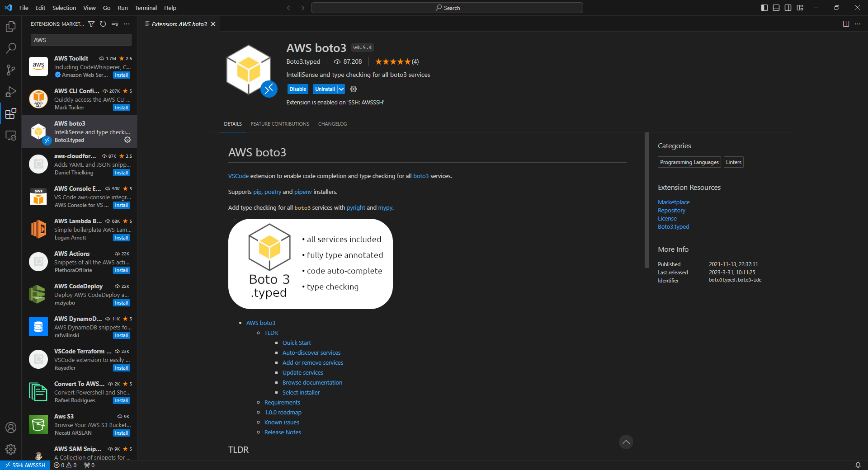Screen dimensions: 868x470
Task: Open the Terminal menu
Action: pyautogui.click(x=146, y=8)
